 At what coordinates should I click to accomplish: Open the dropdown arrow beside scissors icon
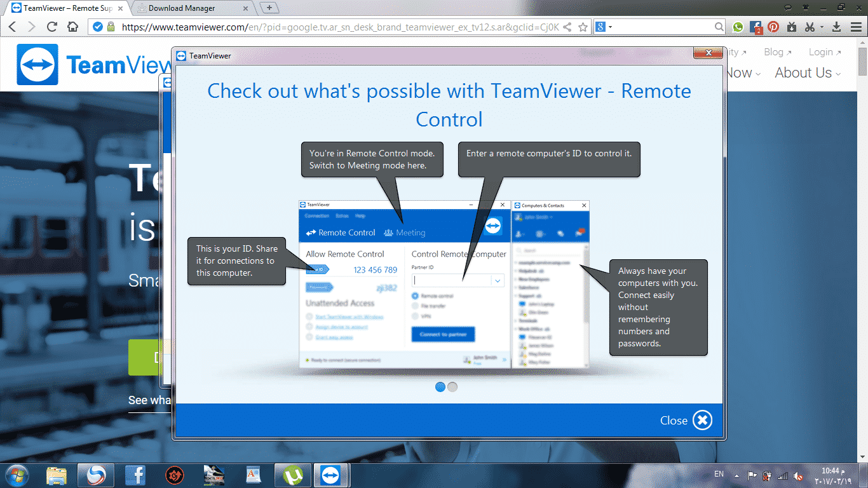(x=822, y=27)
